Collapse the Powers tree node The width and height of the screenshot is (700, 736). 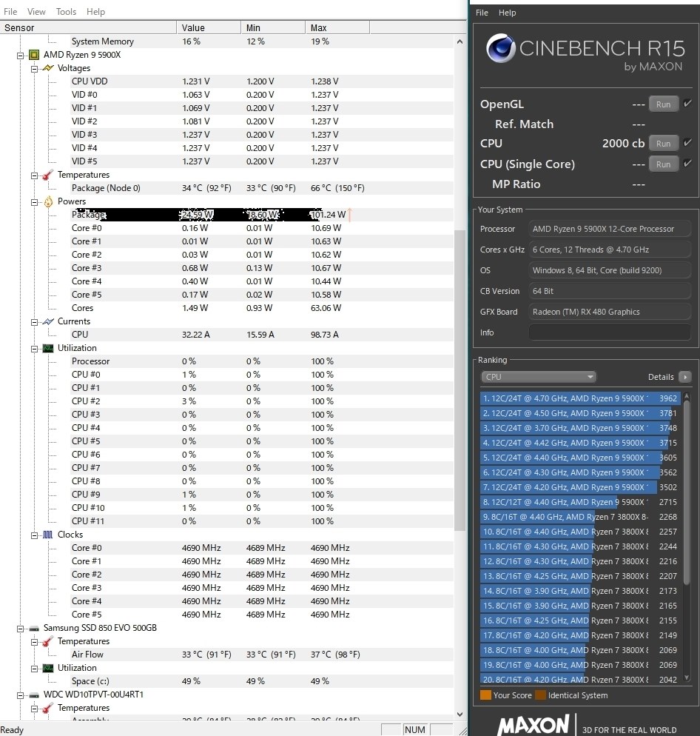click(34, 202)
